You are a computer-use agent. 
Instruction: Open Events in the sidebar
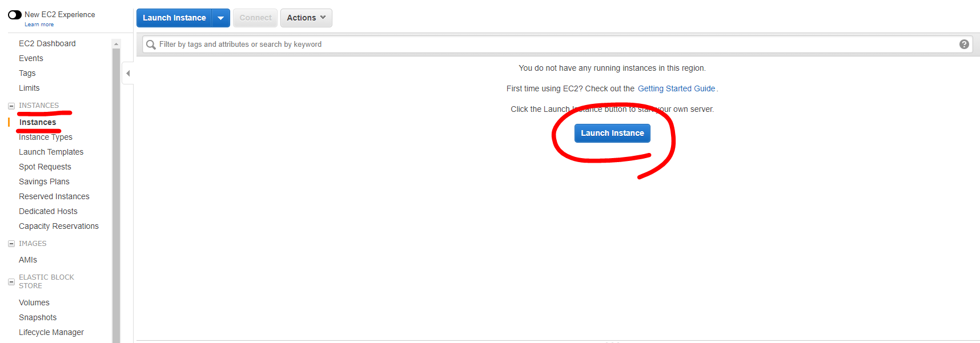coord(31,58)
